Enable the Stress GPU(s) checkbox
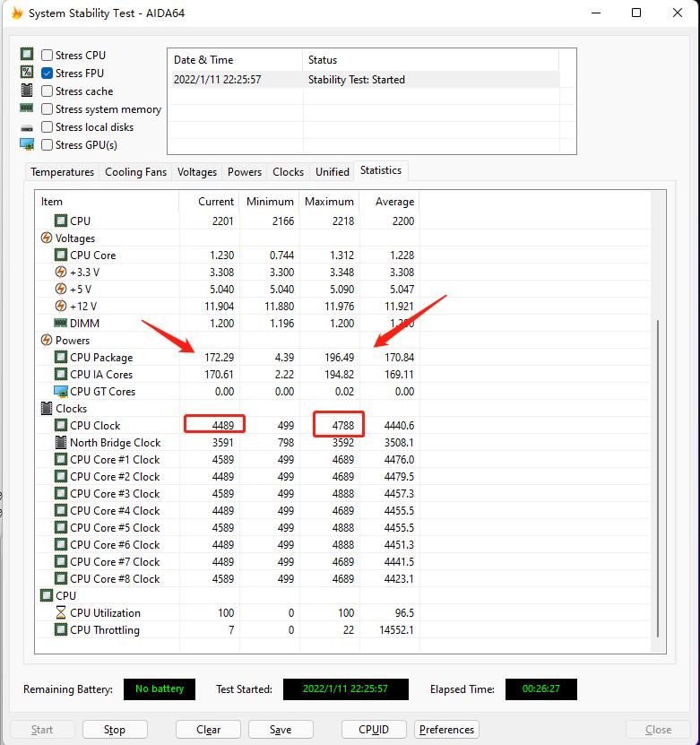This screenshot has height=745, width=700. click(x=47, y=145)
